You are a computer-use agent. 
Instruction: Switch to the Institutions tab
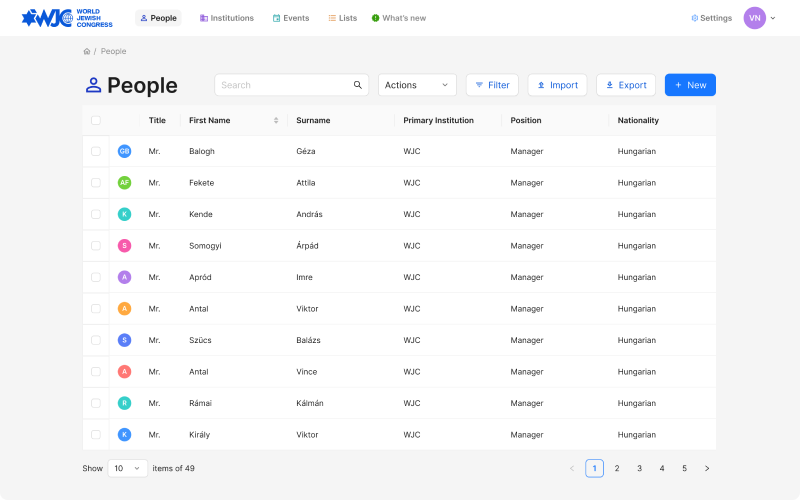[226, 18]
